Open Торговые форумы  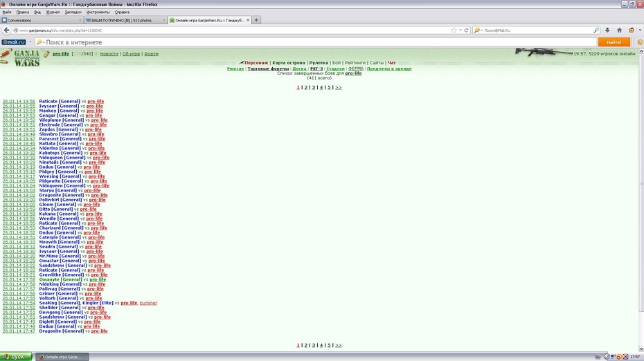268,68
